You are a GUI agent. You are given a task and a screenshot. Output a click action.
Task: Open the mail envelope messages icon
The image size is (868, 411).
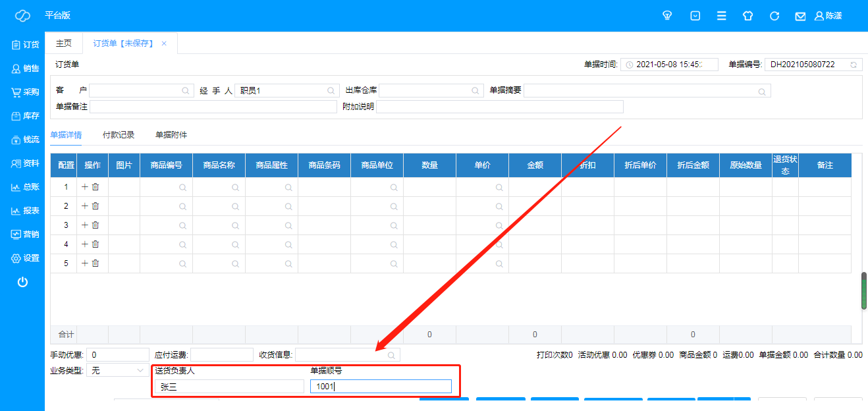800,16
